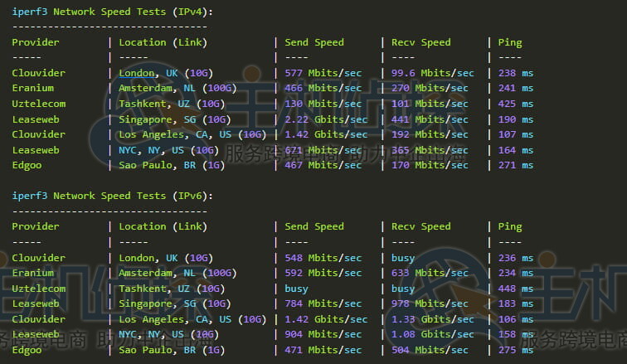Select "192 Mbits/sec" receive speed value

(x=430, y=134)
